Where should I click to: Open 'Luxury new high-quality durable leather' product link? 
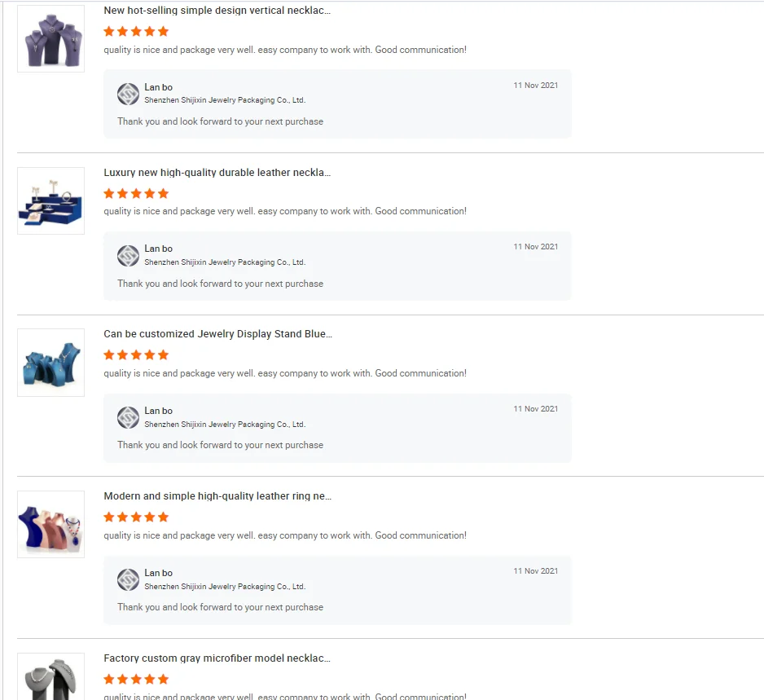[217, 173]
